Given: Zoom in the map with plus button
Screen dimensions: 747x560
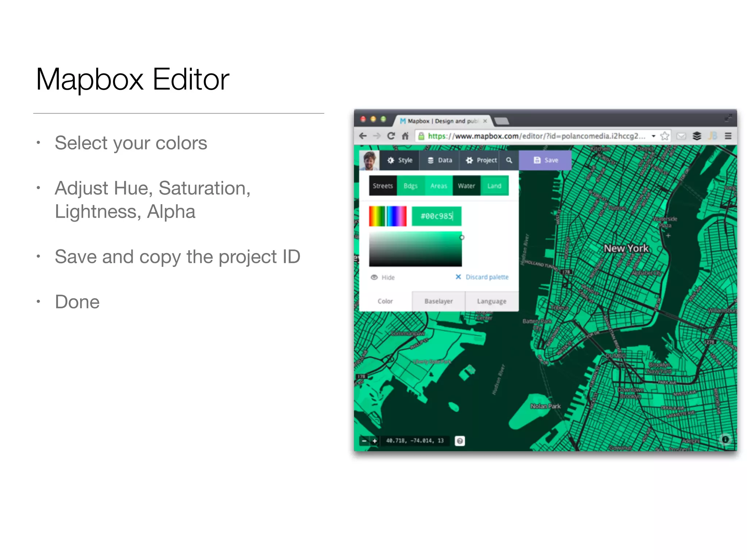Looking at the screenshot, I should (375, 441).
